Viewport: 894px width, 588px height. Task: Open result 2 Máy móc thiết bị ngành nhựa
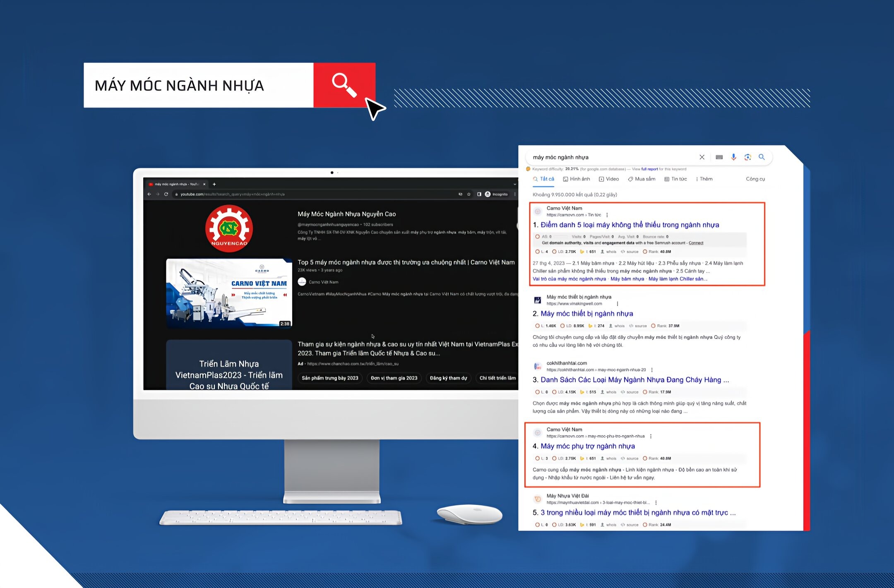click(586, 314)
